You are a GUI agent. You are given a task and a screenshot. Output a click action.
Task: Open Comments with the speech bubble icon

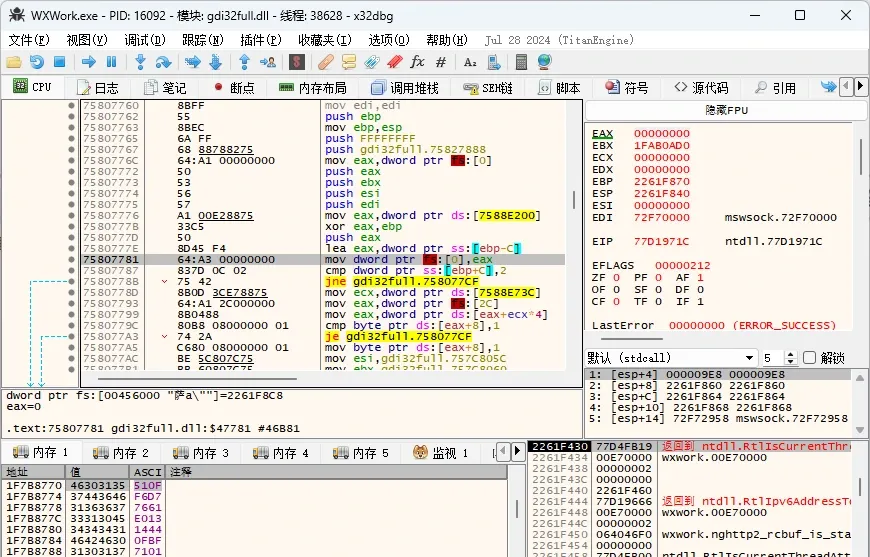pyautogui.click(x=349, y=62)
